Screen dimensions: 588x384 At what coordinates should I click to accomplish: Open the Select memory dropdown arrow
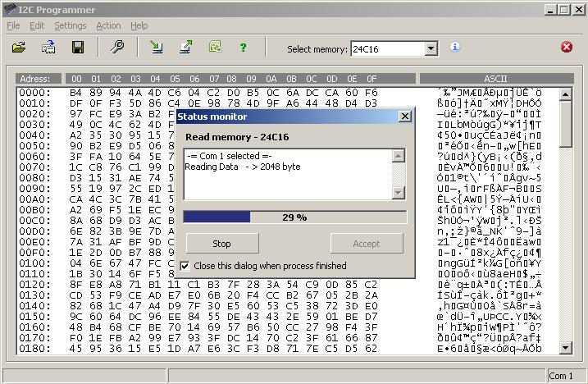(x=431, y=48)
